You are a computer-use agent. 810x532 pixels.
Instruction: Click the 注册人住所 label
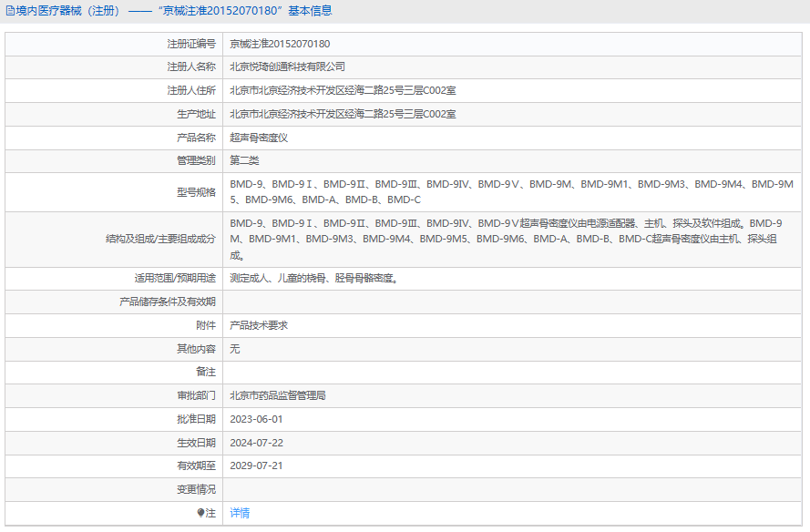[x=191, y=90]
